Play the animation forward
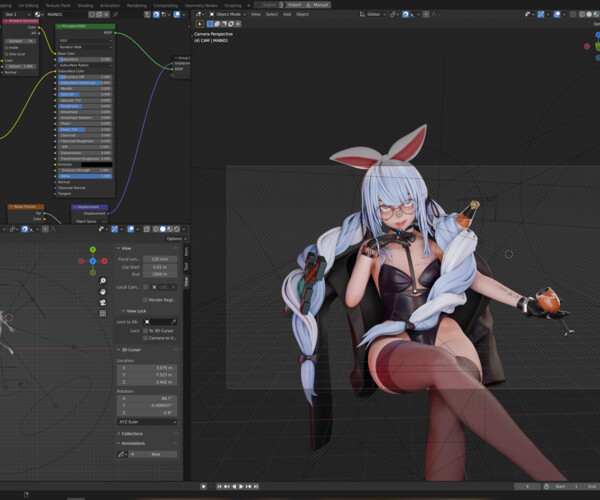Viewport: 600px width, 500px height. pyautogui.click(x=241, y=487)
